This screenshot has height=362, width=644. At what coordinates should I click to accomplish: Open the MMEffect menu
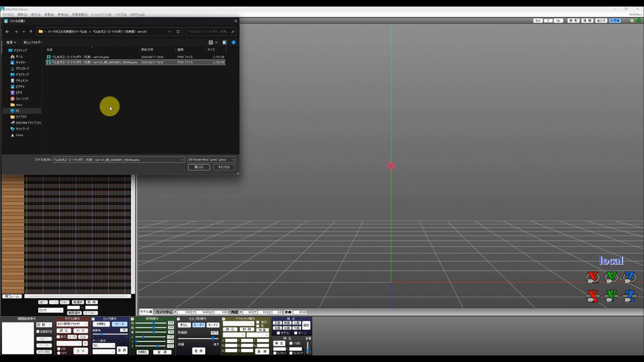[x=636, y=15]
